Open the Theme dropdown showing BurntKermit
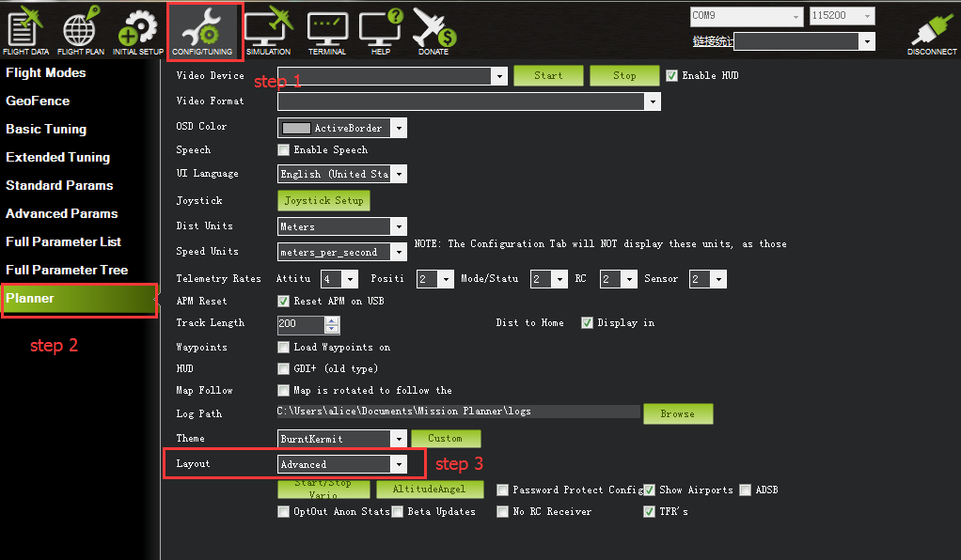Image resolution: width=961 pixels, height=560 pixels. click(399, 439)
